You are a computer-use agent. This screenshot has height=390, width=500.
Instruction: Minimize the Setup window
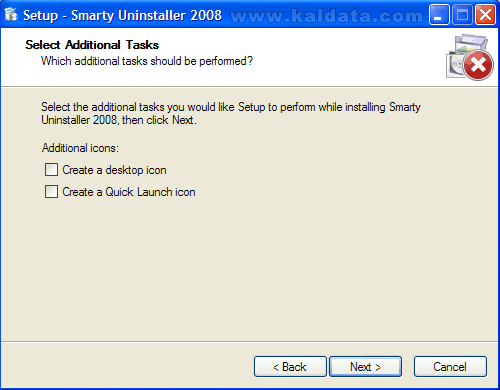tap(438, 15)
